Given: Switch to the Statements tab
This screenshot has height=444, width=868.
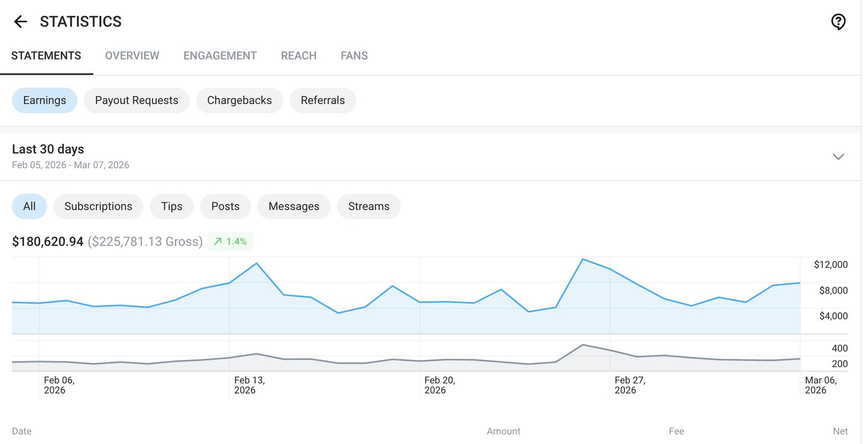Looking at the screenshot, I should pyautogui.click(x=46, y=56).
